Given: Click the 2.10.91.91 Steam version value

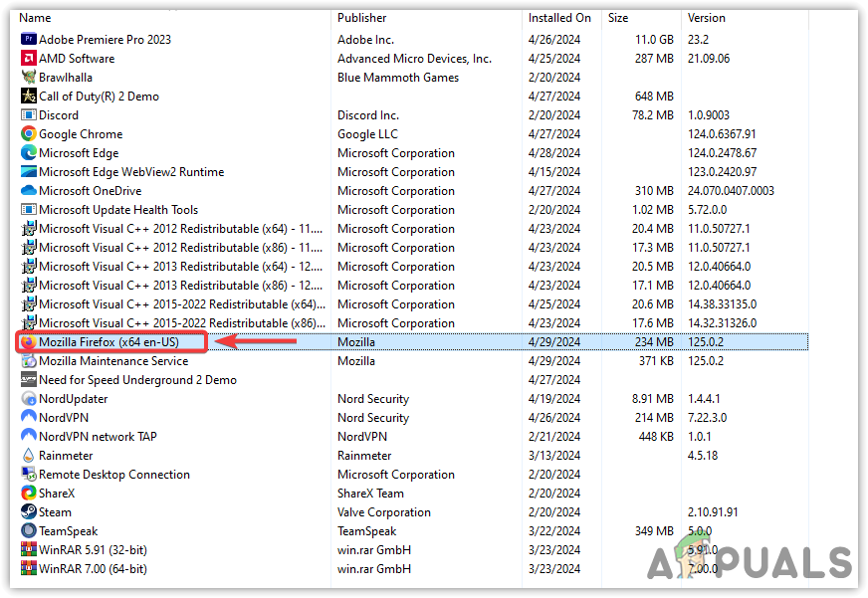Looking at the screenshot, I should (x=713, y=512).
